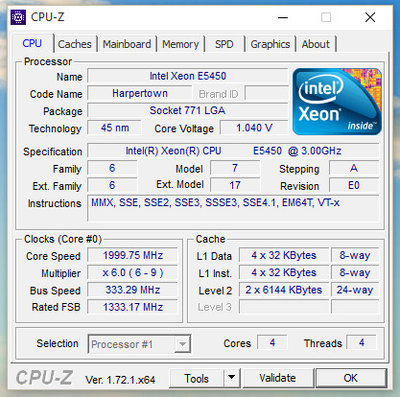Select the CPU tab
The height and width of the screenshot is (397, 400).
(x=32, y=43)
